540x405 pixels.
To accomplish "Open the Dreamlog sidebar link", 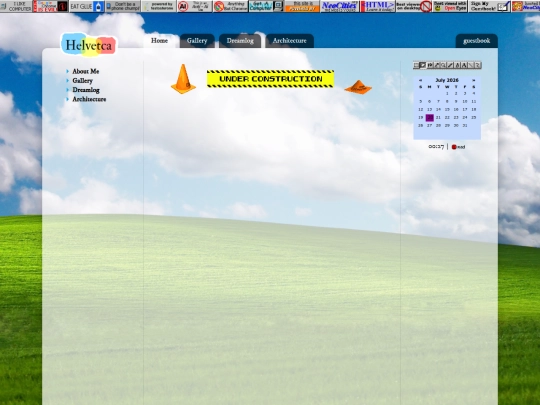I will [86, 90].
